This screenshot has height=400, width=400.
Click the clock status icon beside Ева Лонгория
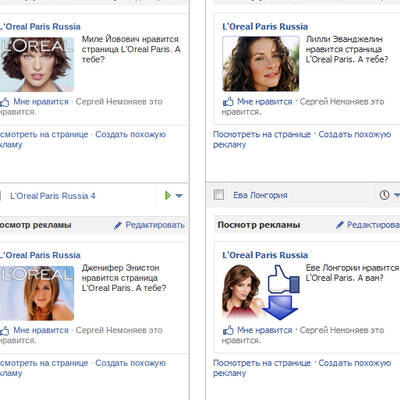[x=384, y=195]
